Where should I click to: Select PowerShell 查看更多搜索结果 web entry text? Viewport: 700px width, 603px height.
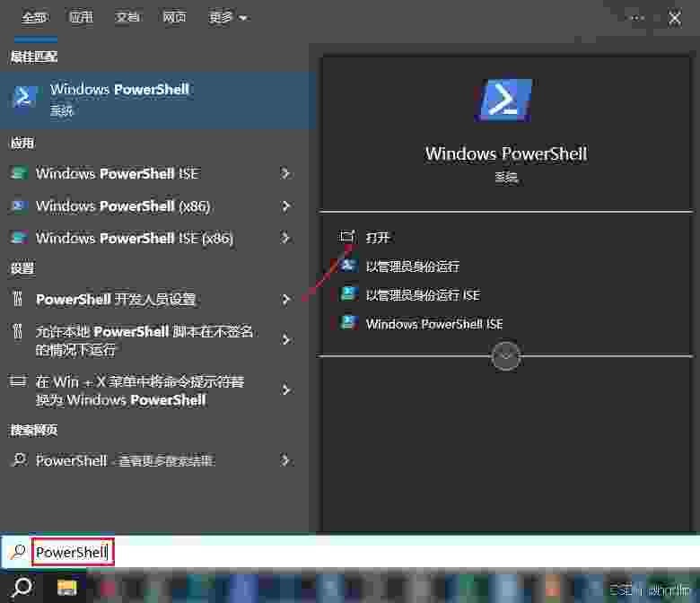click(126, 460)
